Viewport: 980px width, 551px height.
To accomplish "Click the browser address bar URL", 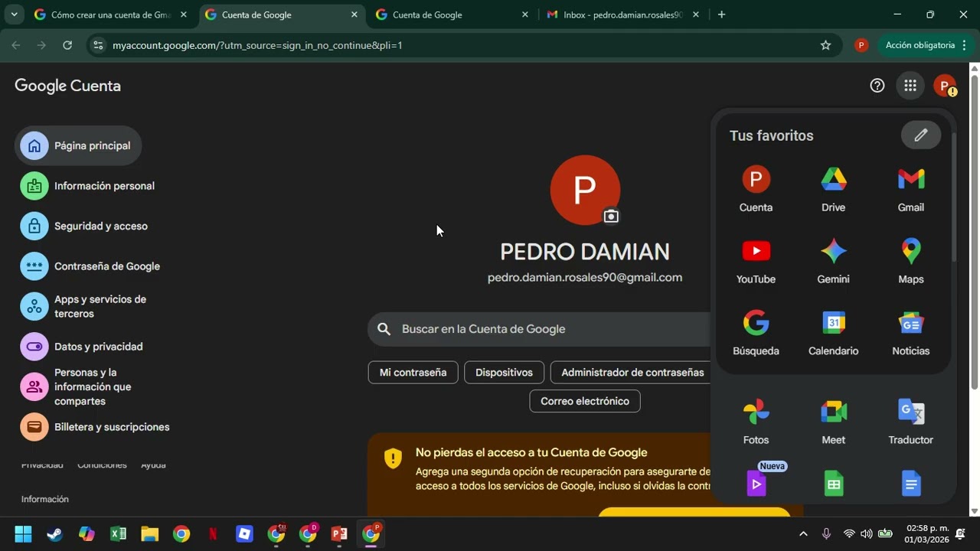I will coord(257,45).
